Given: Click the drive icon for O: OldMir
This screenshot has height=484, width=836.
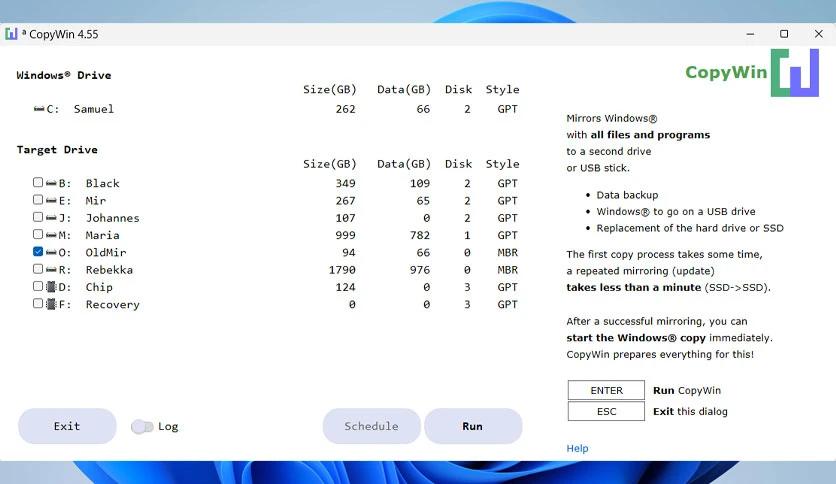Looking at the screenshot, I should click(x=51, y=253).
